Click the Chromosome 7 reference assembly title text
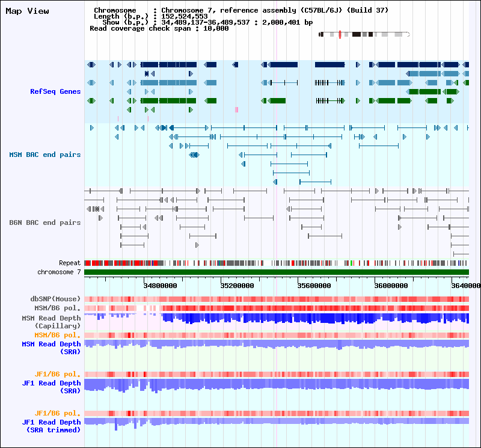 pos(275,10)
